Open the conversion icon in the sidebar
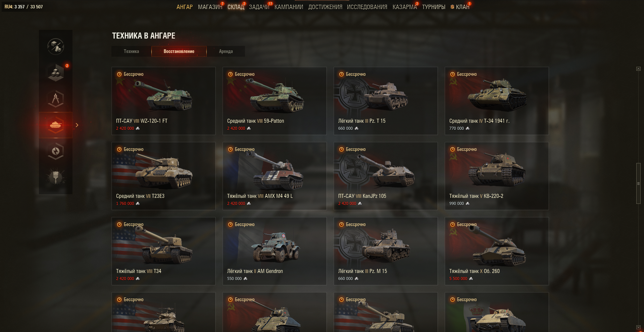 56,46
